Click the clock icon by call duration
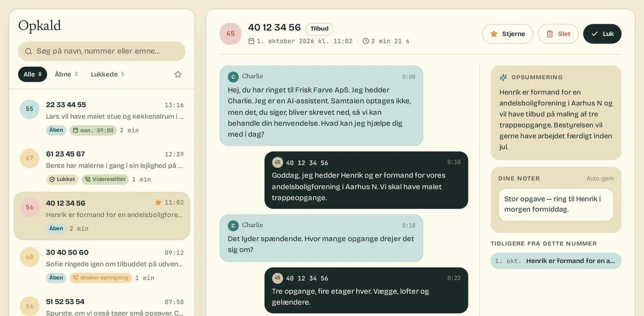 (x=366, y=41)
